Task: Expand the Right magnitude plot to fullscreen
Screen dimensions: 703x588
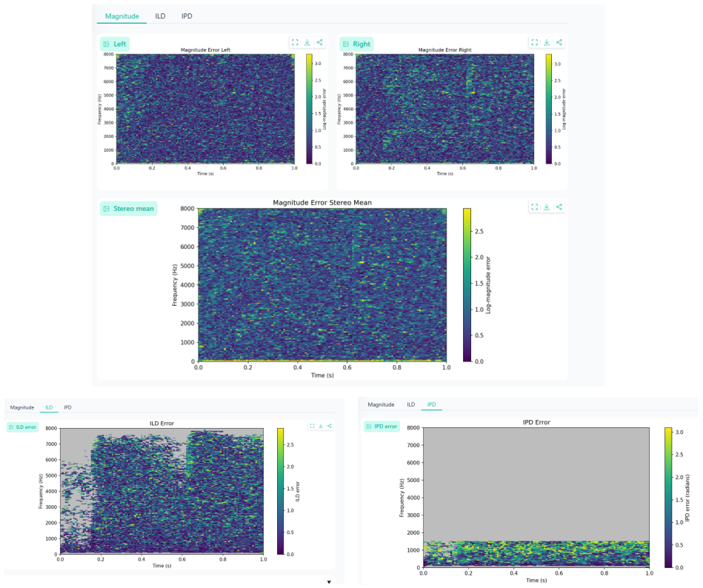Action: 534,42
